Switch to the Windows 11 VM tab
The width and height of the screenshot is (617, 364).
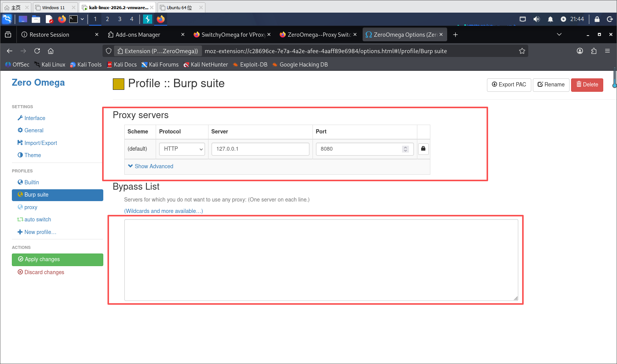coord(55,8)
